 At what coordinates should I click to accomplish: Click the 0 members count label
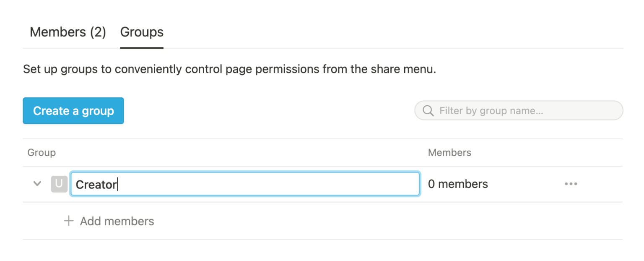pyautogui.click(x=458, y=184)
